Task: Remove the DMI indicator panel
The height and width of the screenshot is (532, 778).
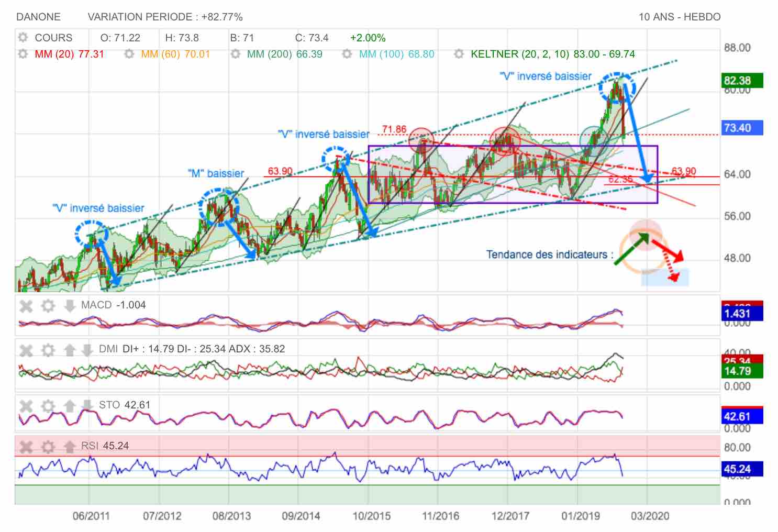Action: tap(26, 350)
